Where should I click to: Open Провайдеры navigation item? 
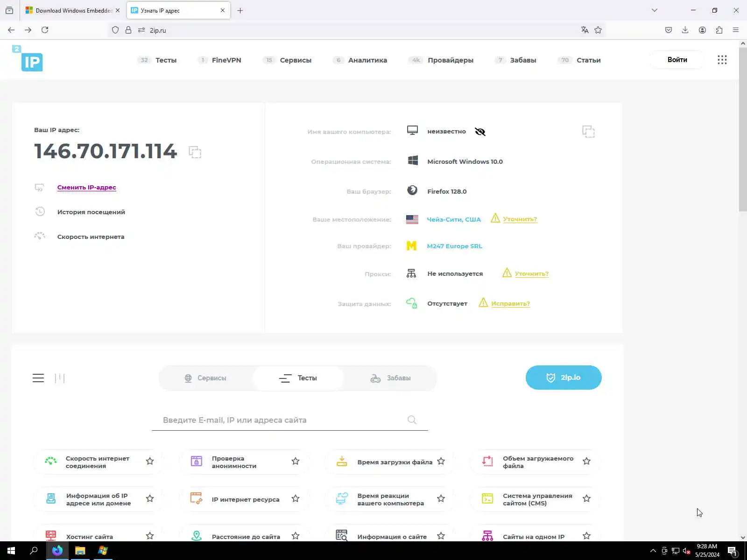pyautogui.click(x=451, y=60)
